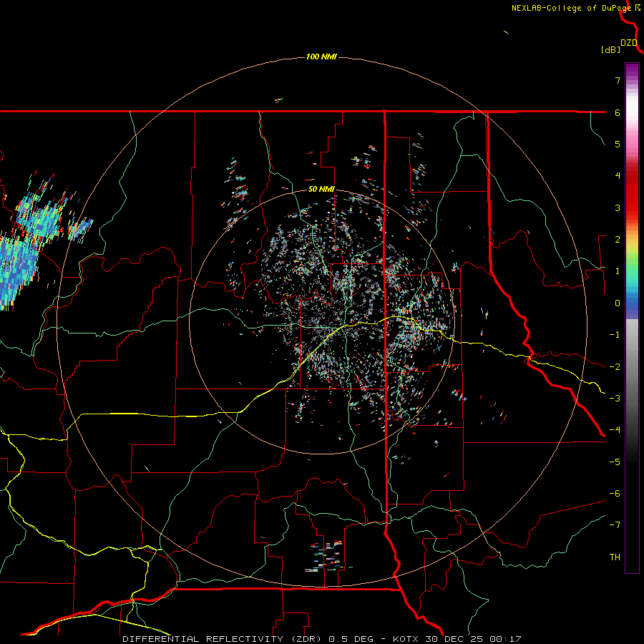Select the 5 tick label on the dB scale

click(x=618, y=144)
